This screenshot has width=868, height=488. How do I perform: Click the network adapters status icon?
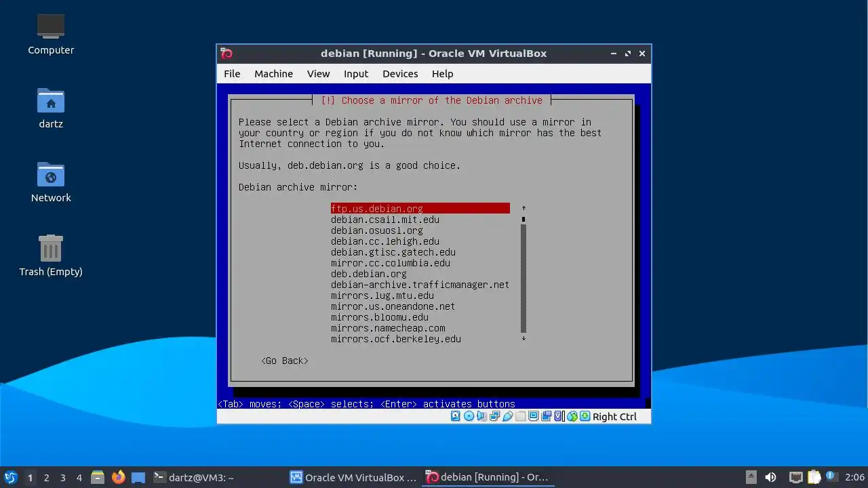[x=494, y=416]
